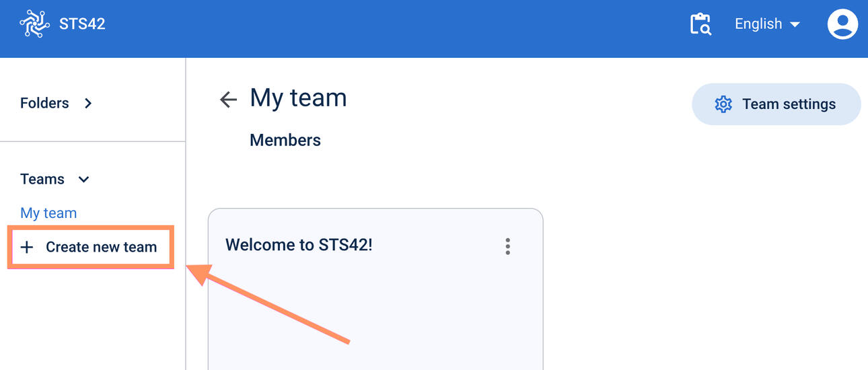Screen dimensions: 868x370
Task: Open the clipboard search icon in header
Action: point(700,24)
